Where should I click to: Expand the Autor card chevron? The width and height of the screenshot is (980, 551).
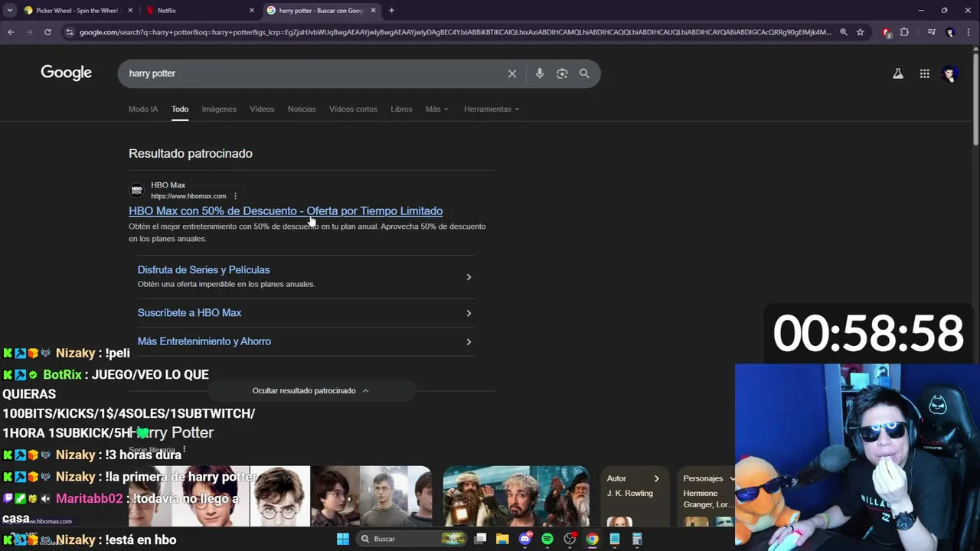(656, 478)
